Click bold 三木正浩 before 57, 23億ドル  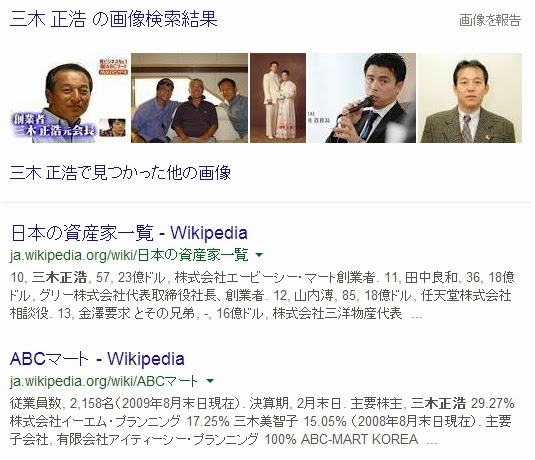pos(59,278)
